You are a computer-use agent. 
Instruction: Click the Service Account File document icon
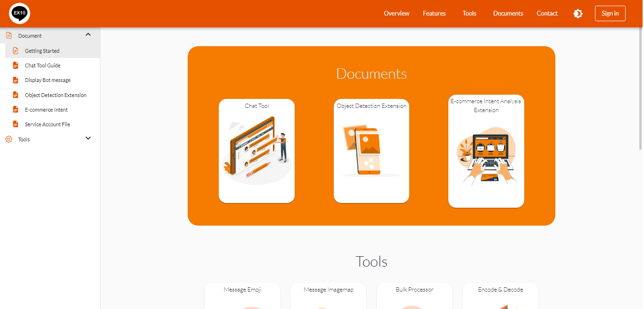(16, 124)
